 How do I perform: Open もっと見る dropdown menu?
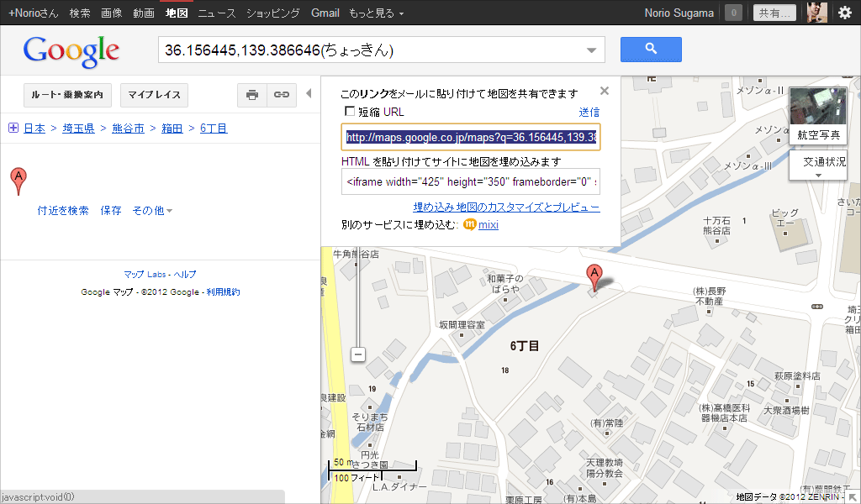(376, 13)
